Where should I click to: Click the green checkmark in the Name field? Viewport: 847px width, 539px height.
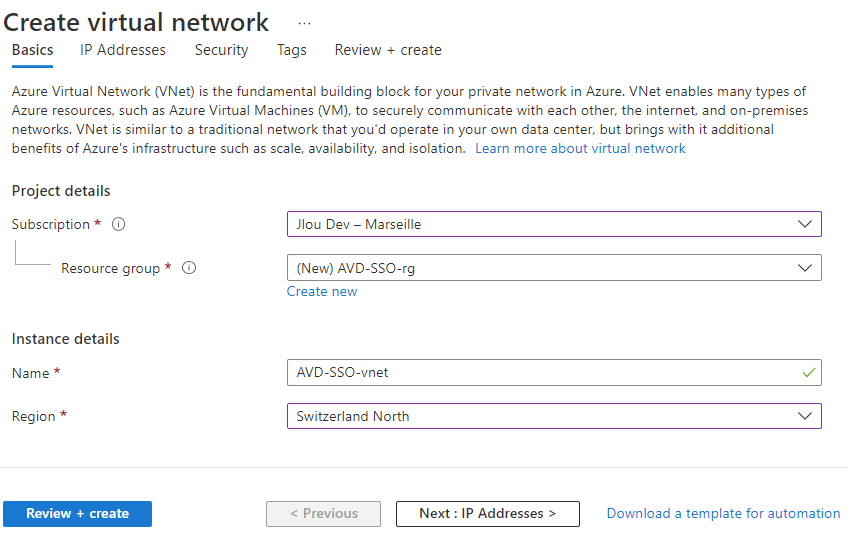point(808,373)
